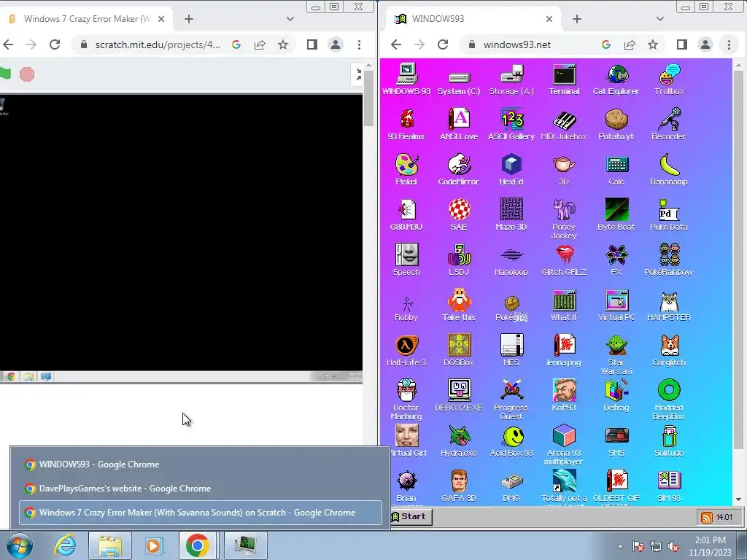Launch the DOSBox icon
Image resolution: width=747 pixels, height=560 pixels.
pyautogui.click(x=459, y=351)
